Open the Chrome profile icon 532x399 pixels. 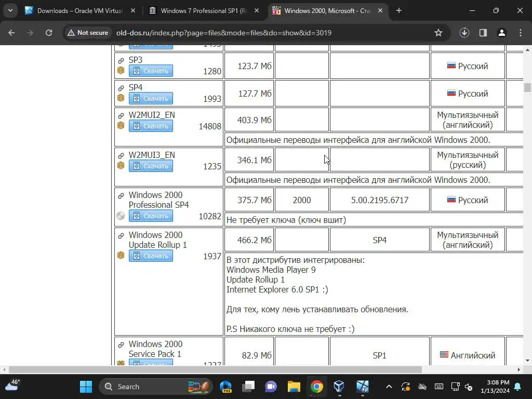coord(502,33)
